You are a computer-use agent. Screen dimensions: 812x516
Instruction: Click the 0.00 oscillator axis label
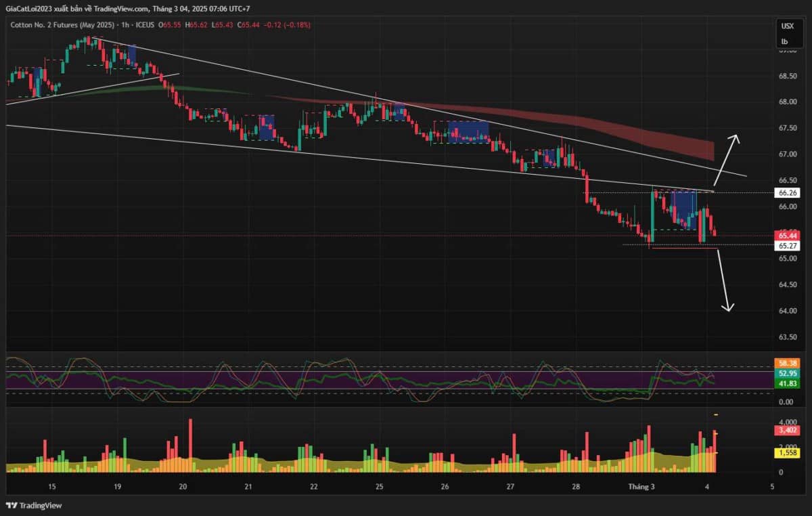coord(786,402)
